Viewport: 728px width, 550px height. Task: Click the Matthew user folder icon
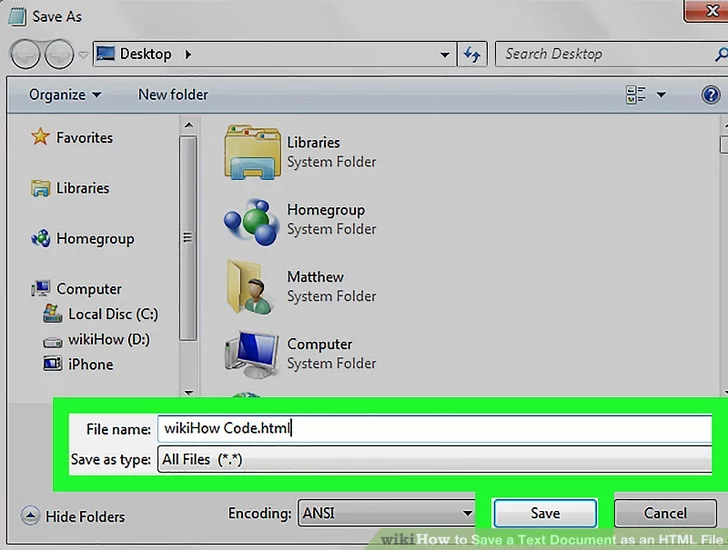(x=250, y=287)
